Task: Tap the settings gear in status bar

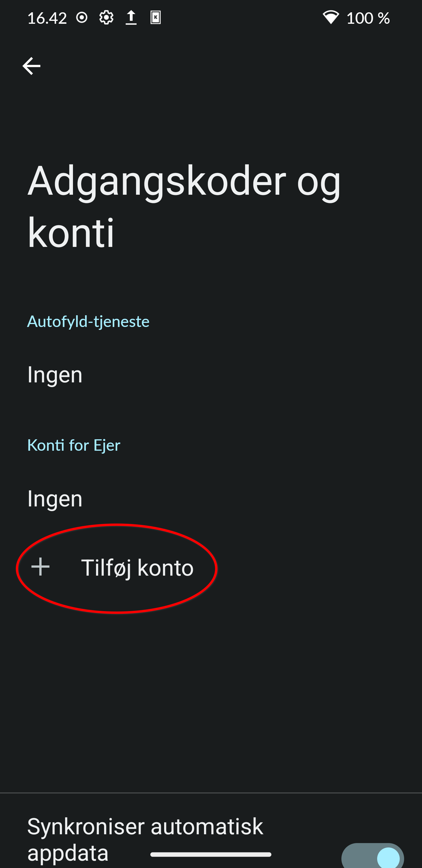Action: [x=106, y=18]
